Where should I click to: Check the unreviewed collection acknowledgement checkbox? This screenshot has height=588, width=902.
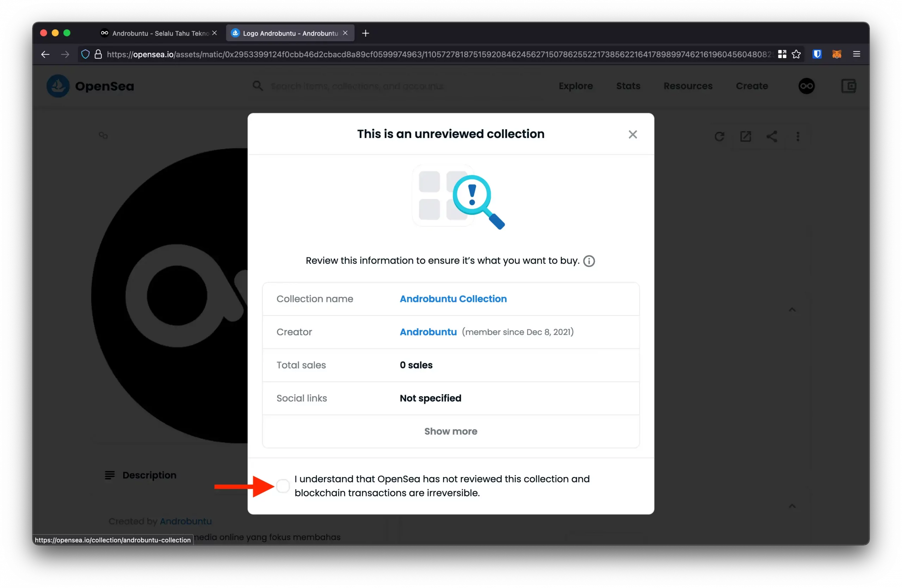coord(283,486)
